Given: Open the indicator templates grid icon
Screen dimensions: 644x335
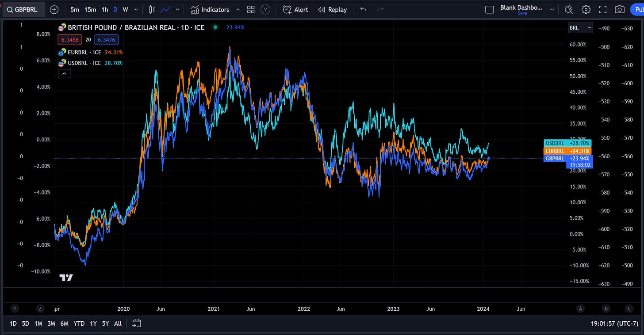Looking at the screenshot, I should (x=251, y=9).
